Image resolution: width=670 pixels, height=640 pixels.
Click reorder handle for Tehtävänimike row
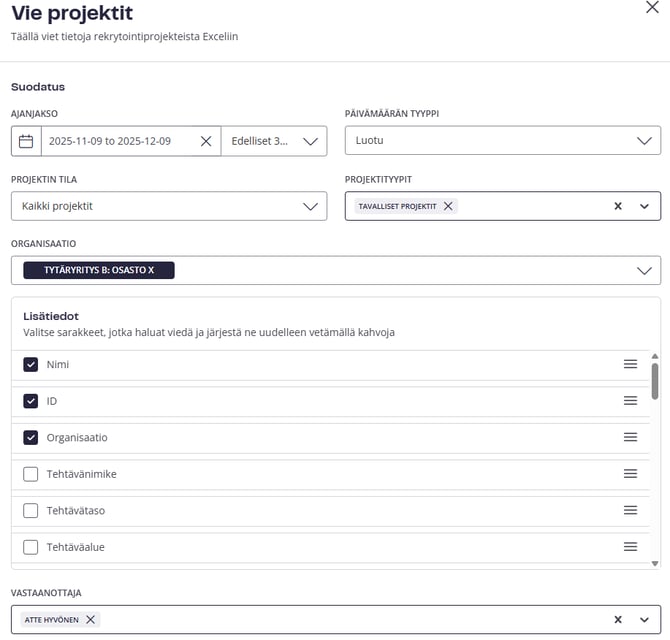tap(630, 474)
